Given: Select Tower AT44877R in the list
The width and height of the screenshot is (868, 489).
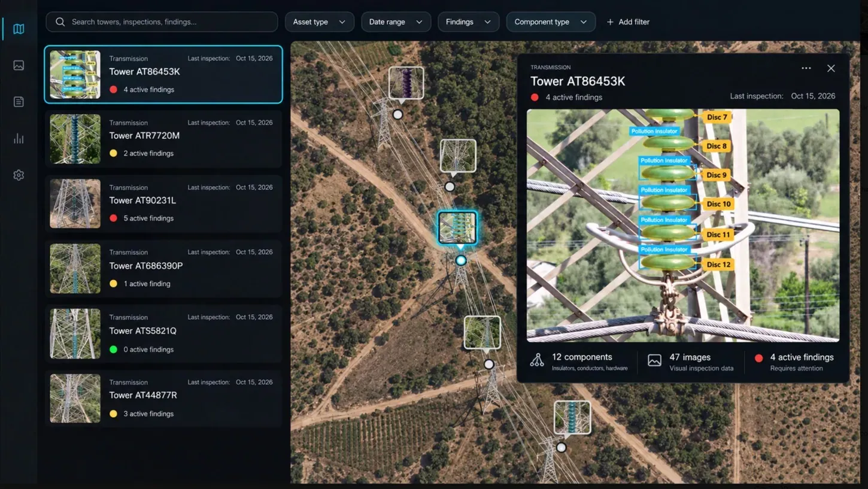Looking at the screenshot, I should tap(163, 398).
